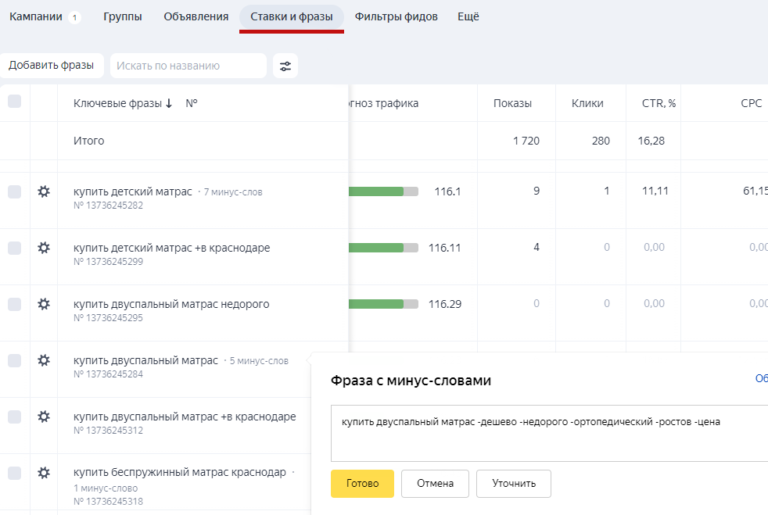Click traffic forecast bar for 116.29 row

(384, 304)
